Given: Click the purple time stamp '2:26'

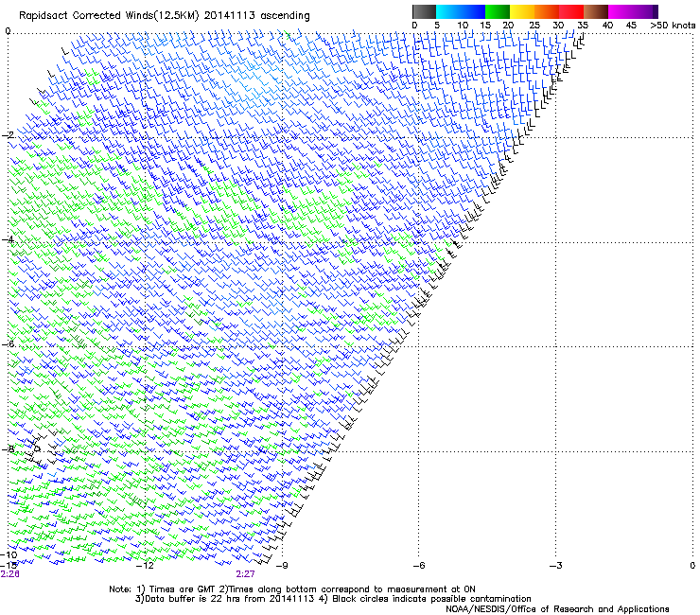Looking at the screenshot, I should coord(9,574).
